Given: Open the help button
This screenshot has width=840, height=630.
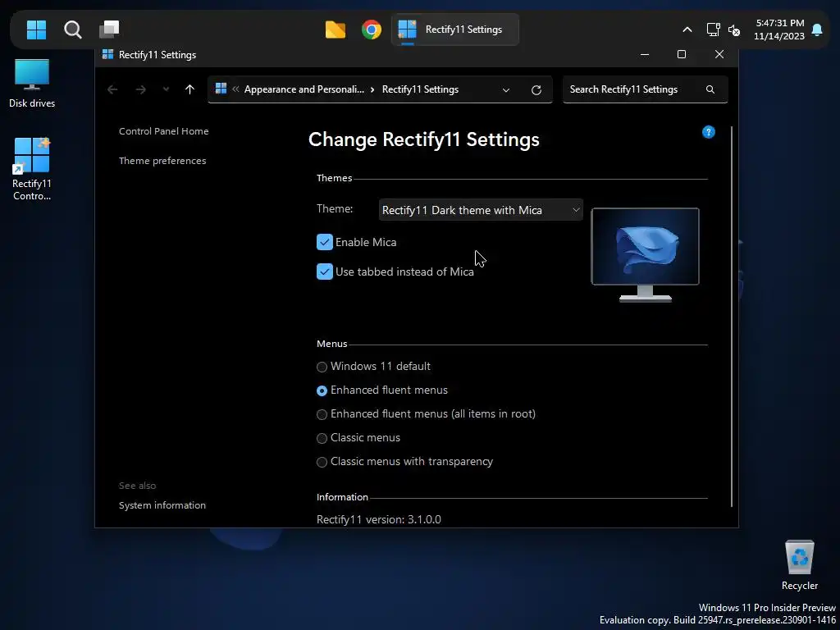Looking at the screenshot, I should coord(708,132).
